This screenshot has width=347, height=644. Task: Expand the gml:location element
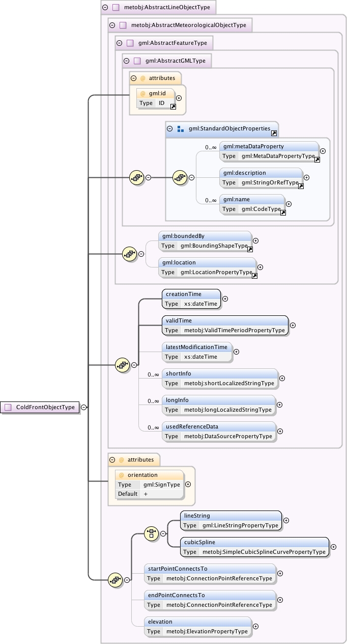pyautogui.click(x=260, y=267)
